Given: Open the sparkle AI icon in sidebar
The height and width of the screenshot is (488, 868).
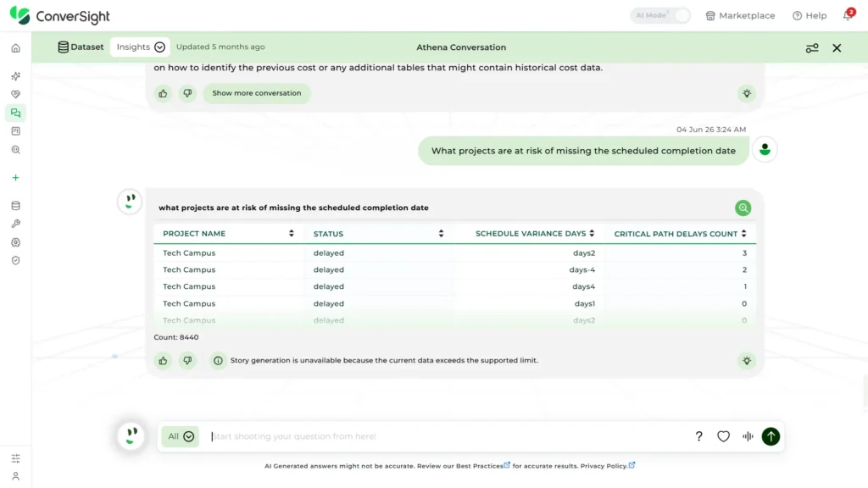Looking at the screenshot, I should pyautogui.click(x=15, y=75).
